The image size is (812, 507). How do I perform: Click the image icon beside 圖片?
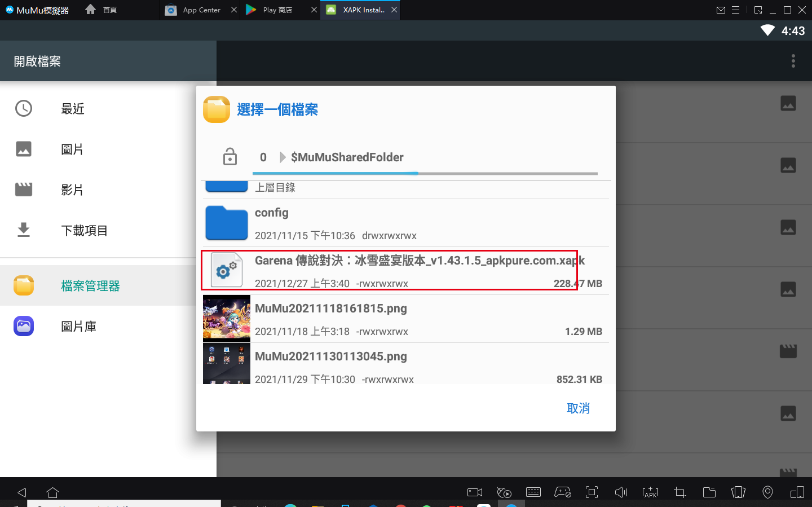pos(24,149)
